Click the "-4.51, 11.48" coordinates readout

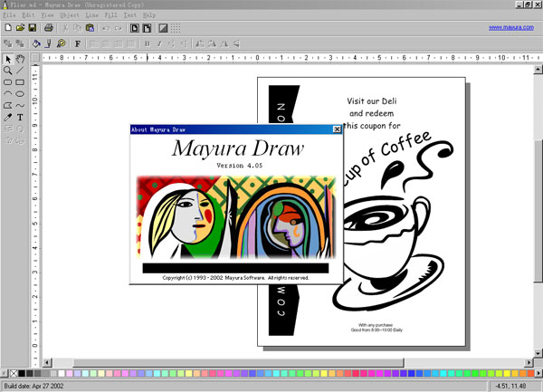point(510,386)
